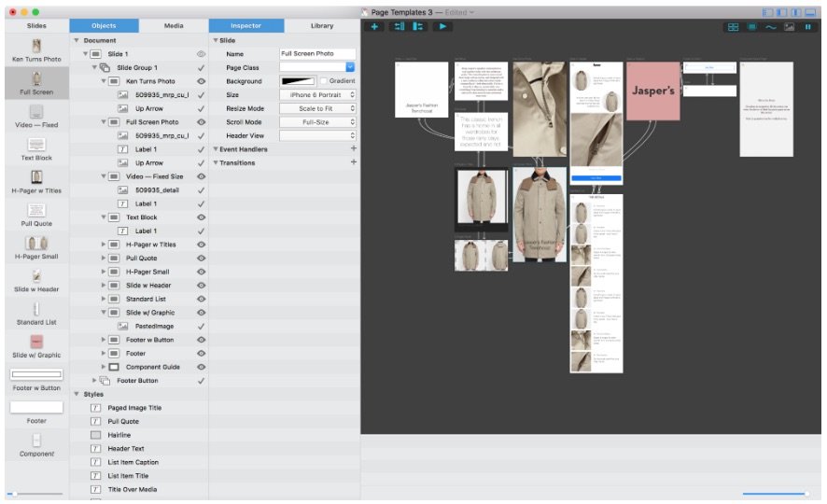Toggle visibility eye for Slide 1
The image size is (827, 504).
click(201, 54)
